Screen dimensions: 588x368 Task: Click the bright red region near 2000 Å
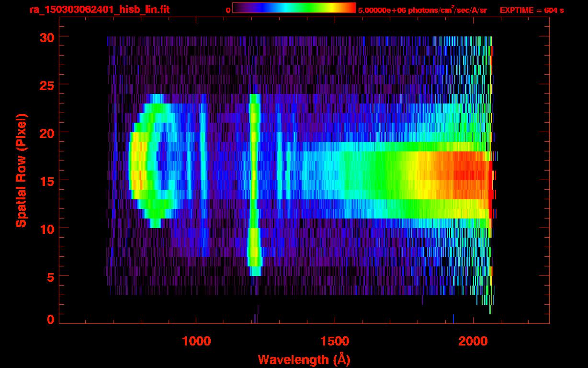472,175
